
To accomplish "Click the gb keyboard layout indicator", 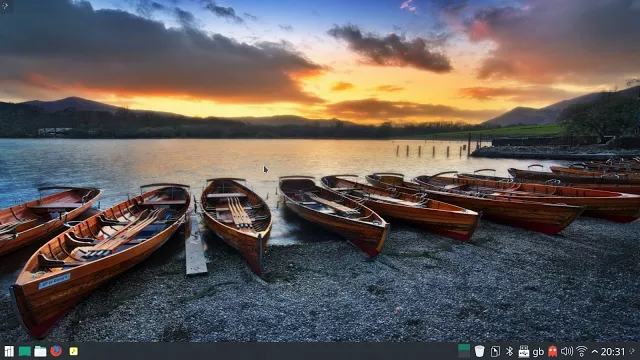I will point(538,352).
